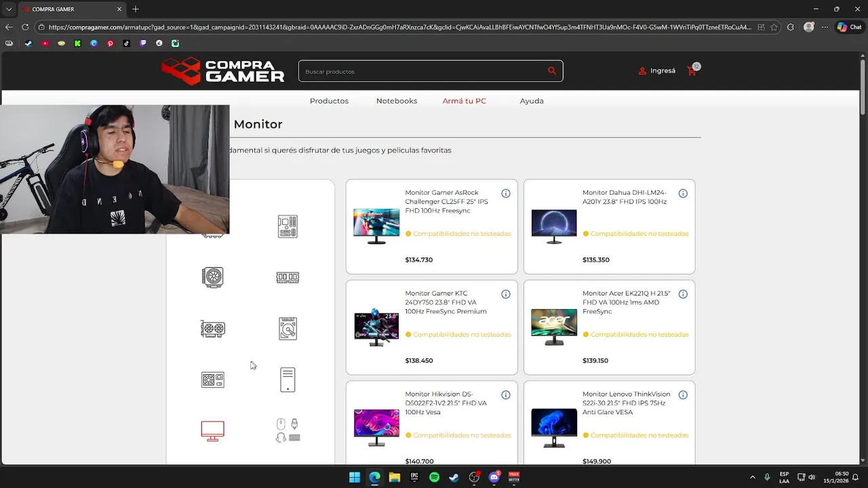This screenshot has width=868, height=488.
Task: Open the Steam bookmark
Action: [28, 43]
